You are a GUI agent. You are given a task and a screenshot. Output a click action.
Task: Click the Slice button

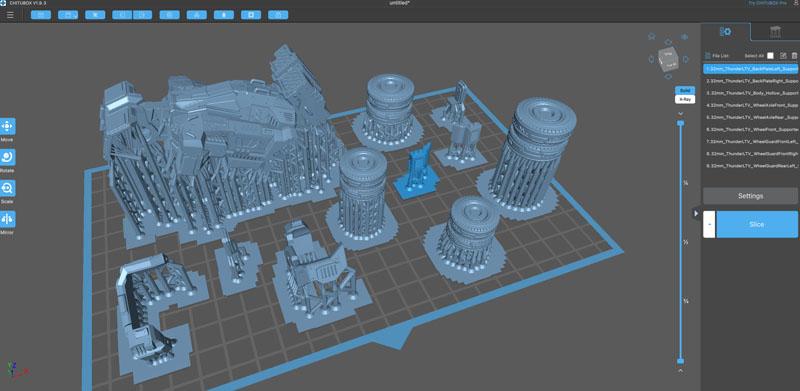pos(757,224)
